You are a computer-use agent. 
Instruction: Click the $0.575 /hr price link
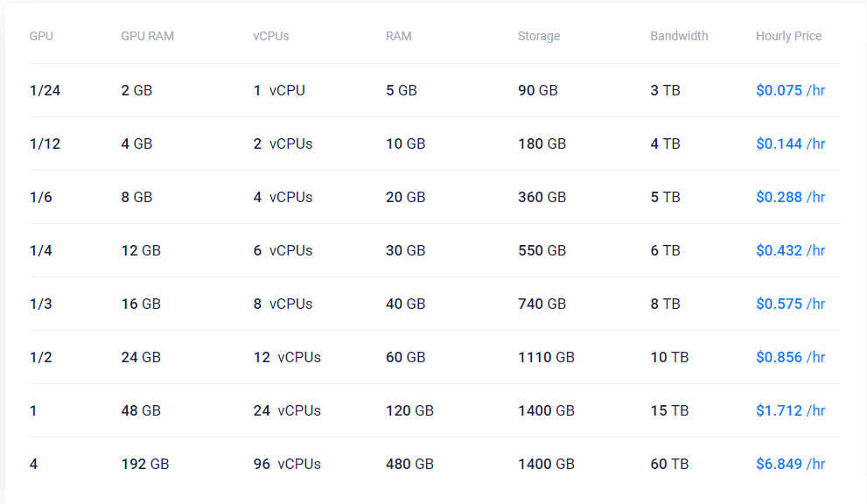tap(790, 304)
